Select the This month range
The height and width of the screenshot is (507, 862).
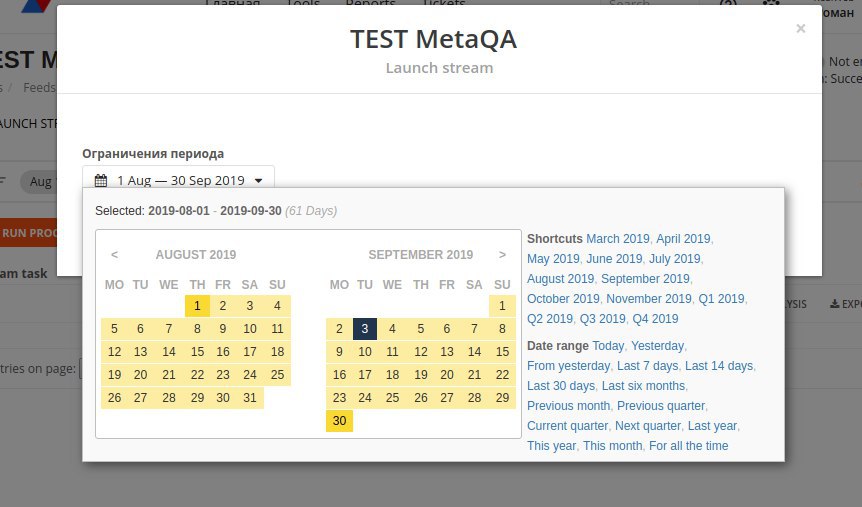point(612,446)
